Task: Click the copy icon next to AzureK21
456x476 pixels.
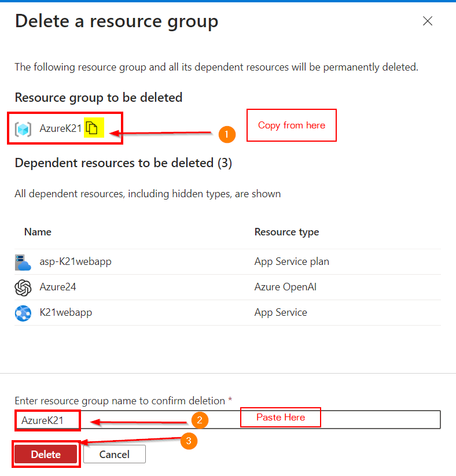Action: tap(94, 128)
